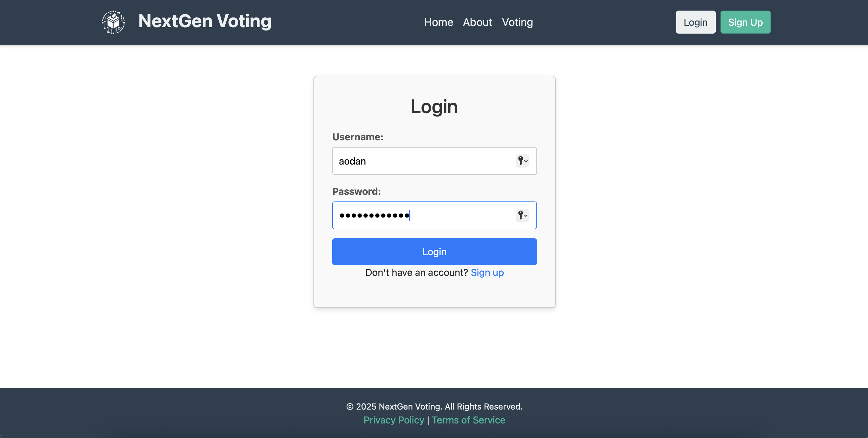Click the 2025 copyright notice text
Viewport: 868px width, 438px height.
(434, 406)
